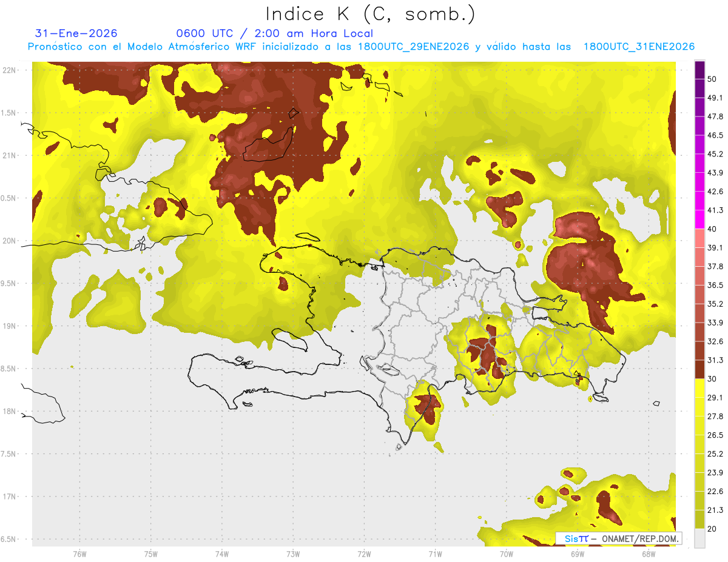Click the '72W' longitude label
The height and width of the screenshot is (562, 728).
[364, 554]
